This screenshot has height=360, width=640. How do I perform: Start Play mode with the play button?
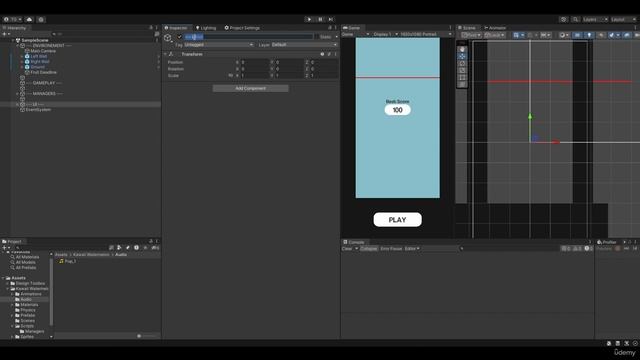point(309,19)
